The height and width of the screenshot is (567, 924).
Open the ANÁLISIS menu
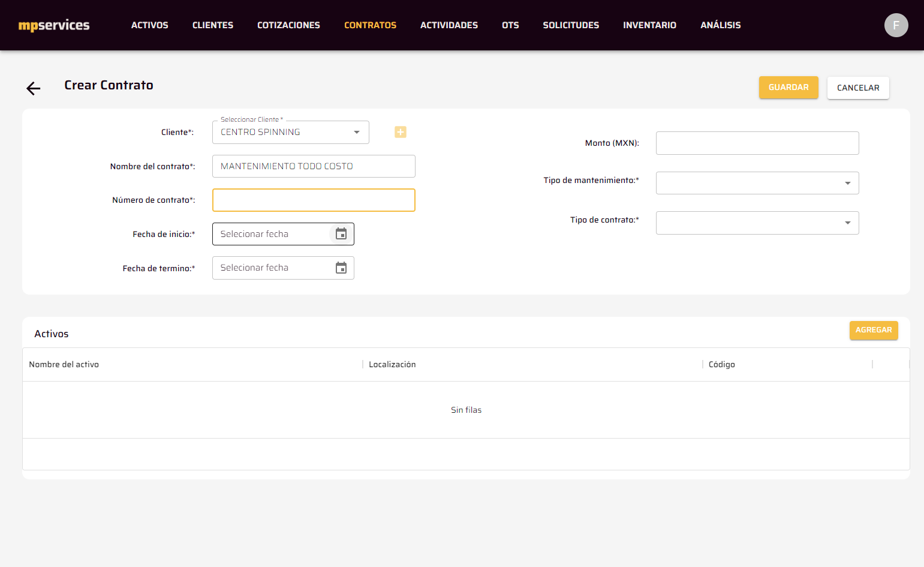(x=721, y=25)
